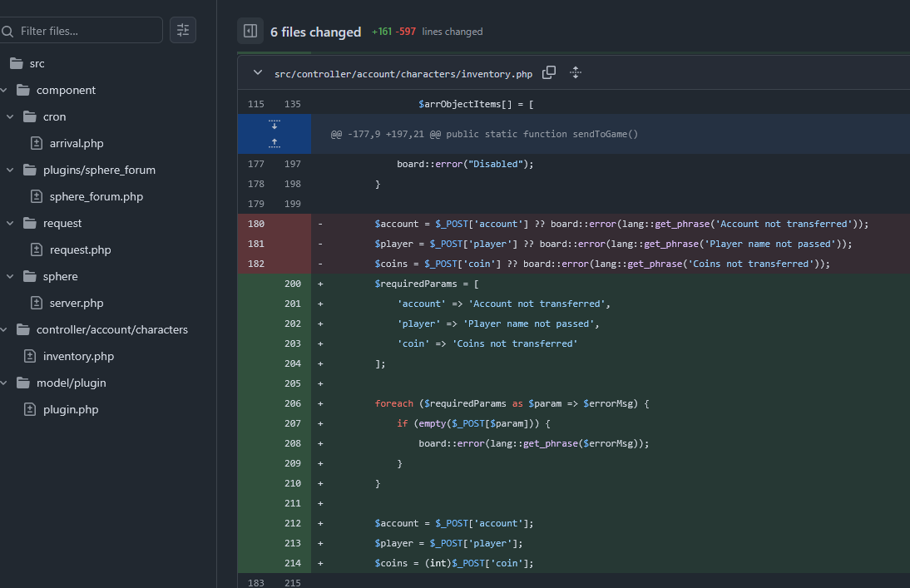Open inventory.php in the file tree
The width and height of the screenshot is (910, 588).
click(x=78, y=357)
